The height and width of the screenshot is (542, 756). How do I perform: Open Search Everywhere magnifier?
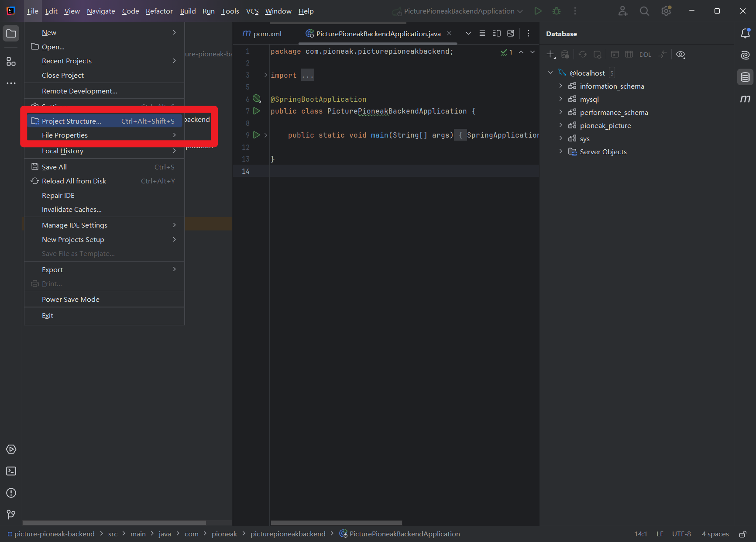tap(644, 11)
